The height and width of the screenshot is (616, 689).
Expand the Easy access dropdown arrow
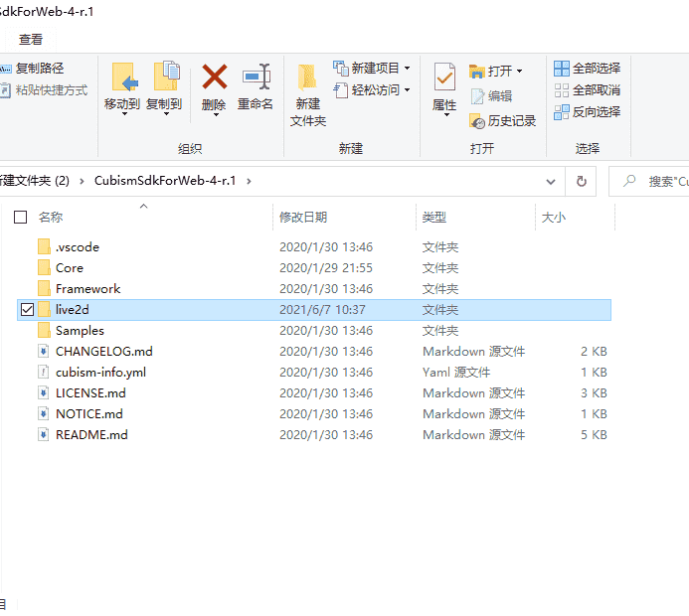click(407, 90)
